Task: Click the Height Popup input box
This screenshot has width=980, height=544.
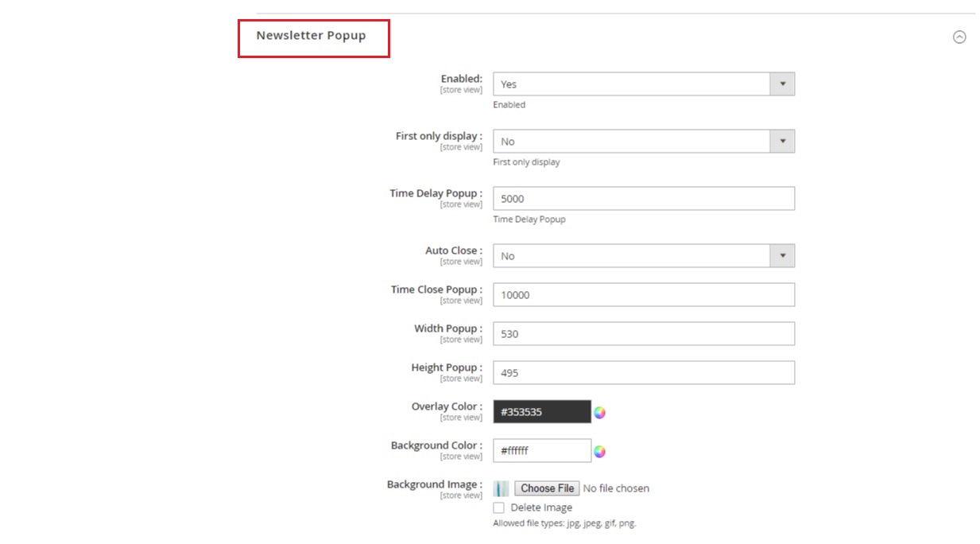Action: point(643,373)
